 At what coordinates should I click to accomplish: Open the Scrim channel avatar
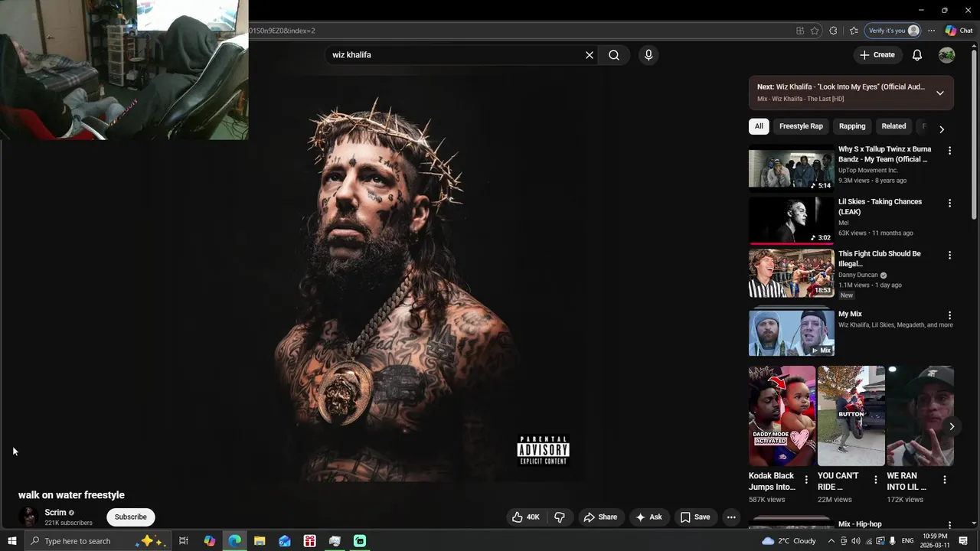coord(28,517)
